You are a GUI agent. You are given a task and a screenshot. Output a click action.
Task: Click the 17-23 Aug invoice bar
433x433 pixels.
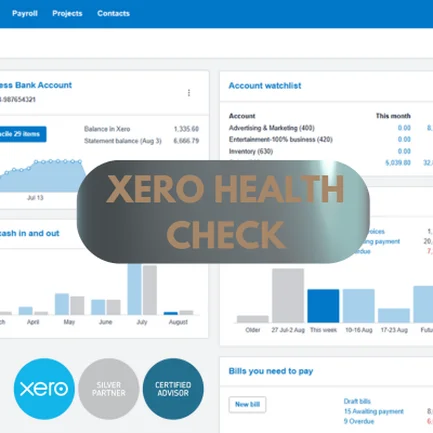point(394,315)
